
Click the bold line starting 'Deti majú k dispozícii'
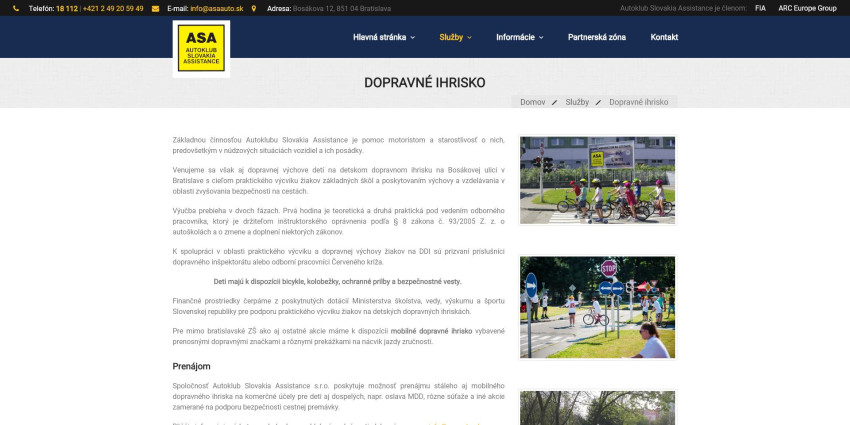338,282
